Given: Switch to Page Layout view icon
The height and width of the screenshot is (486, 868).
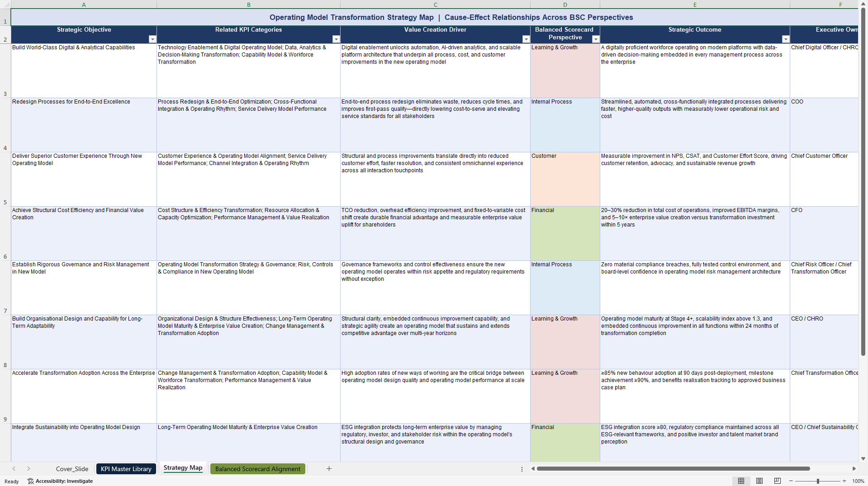Looking at the screenshot, I should point(759,481).
